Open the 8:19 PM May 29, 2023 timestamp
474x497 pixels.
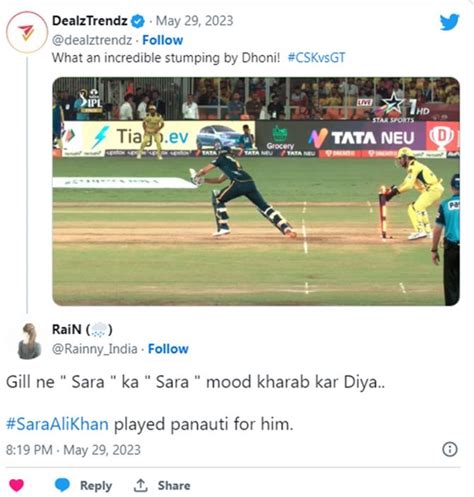pyautogui.click(x=73, y=450)
